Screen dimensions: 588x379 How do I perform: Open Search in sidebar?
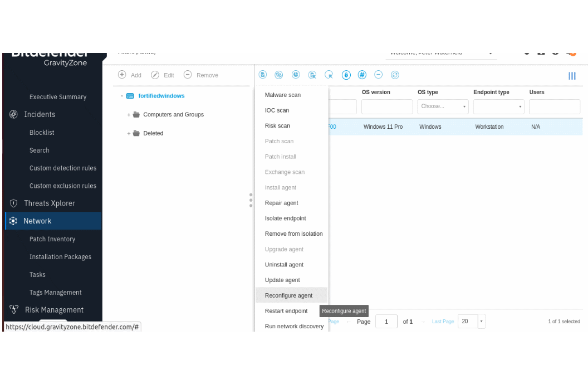pos(39,150)
